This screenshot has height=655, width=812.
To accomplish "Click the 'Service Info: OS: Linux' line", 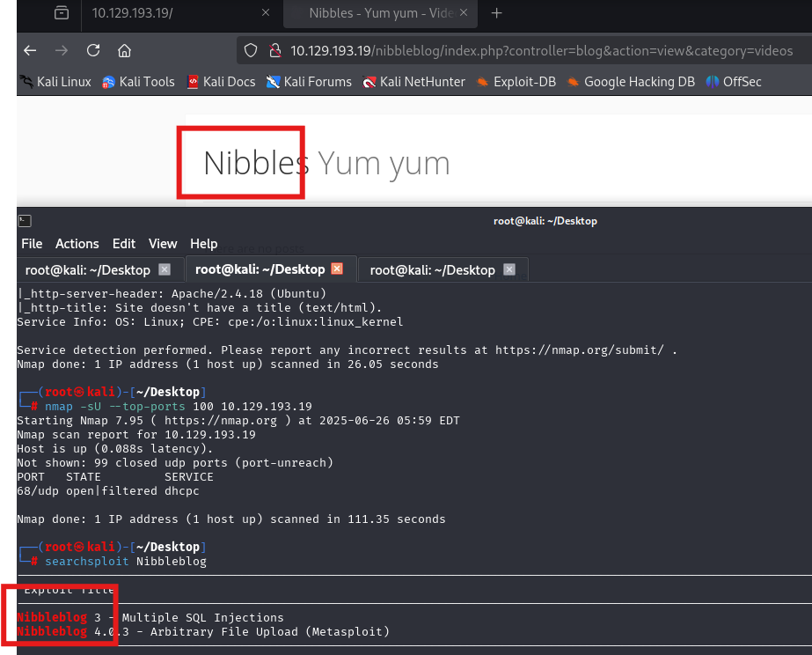I will click(x=210, y=322).
